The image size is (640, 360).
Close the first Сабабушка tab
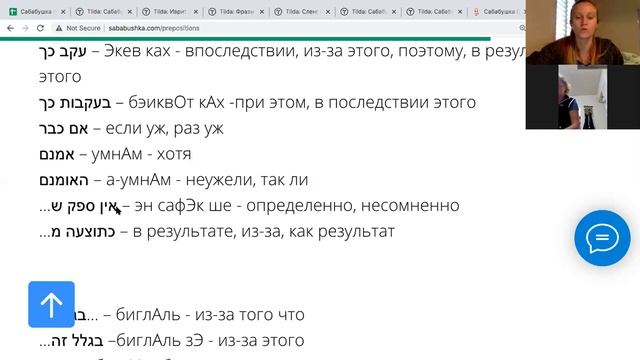click(x=63, y=12)
